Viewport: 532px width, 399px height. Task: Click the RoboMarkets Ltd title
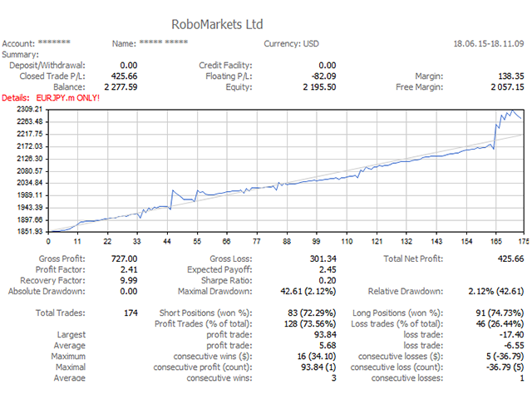tap(217, 24)
